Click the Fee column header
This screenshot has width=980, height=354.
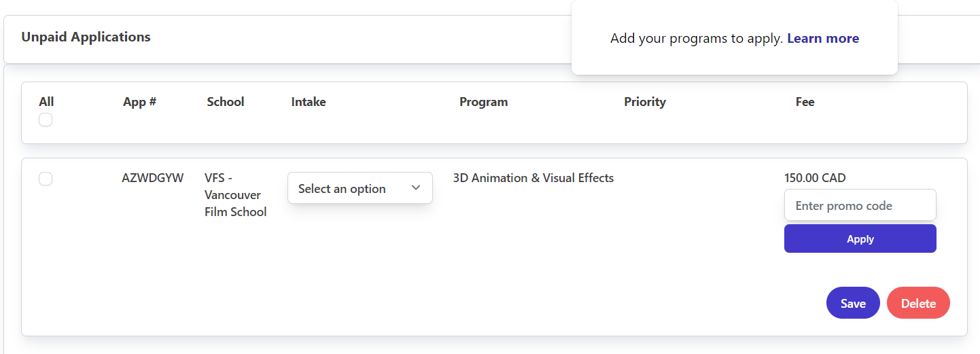tap(805, 102)
